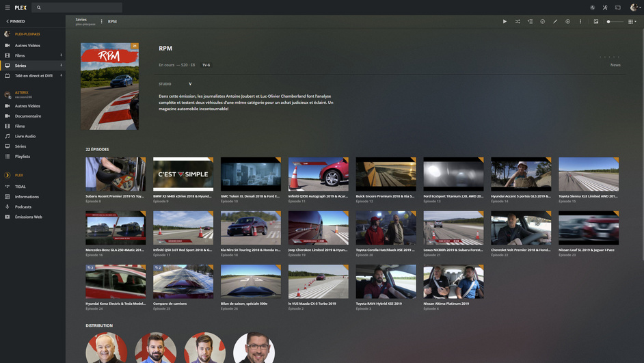Screen dimensions: 644x363
Task: Rate RPM using the star dots
Action: [x=609, y=57]
